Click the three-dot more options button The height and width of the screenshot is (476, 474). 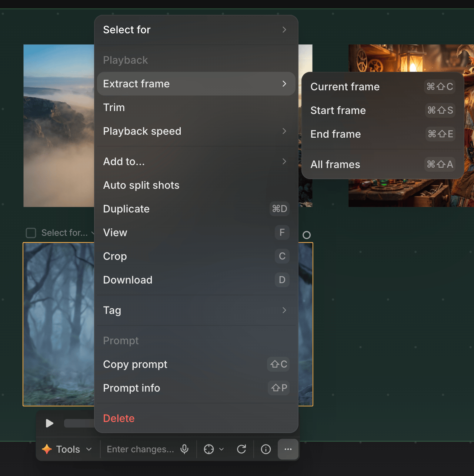288,449
